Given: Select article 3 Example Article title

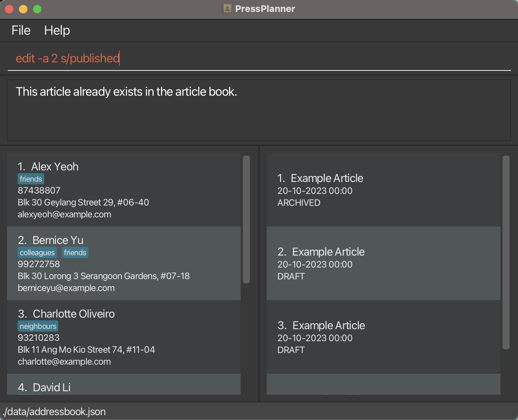Looking at the screenshot, I should [x=329, y=325].
